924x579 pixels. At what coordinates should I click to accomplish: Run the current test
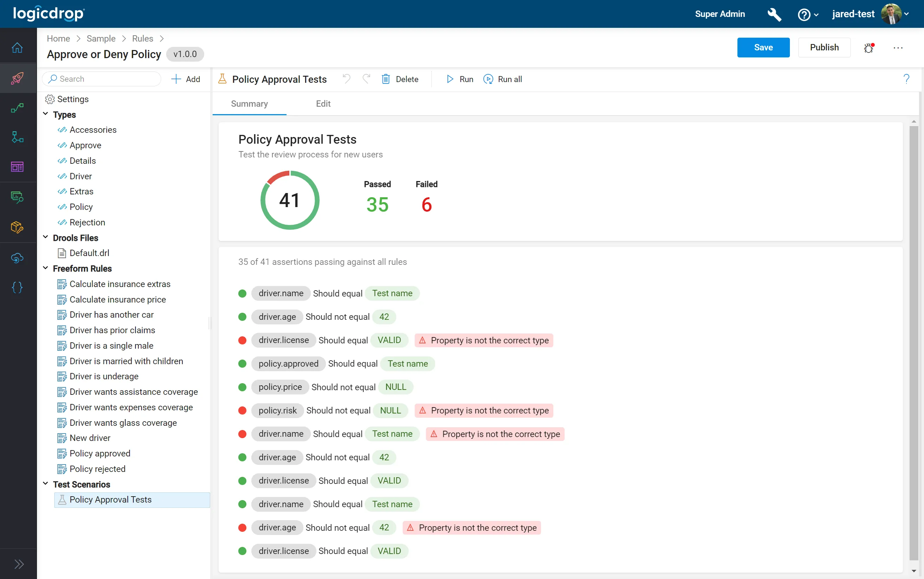tap(460, 79)
